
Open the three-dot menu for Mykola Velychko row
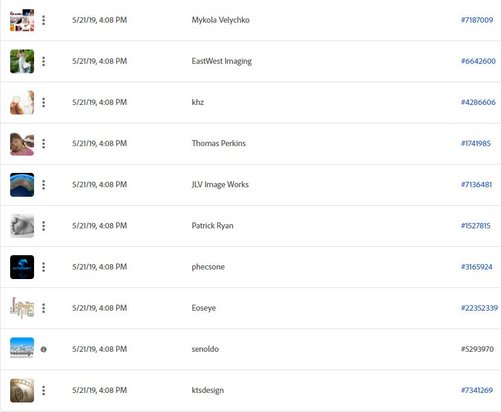tap(44, 20)
